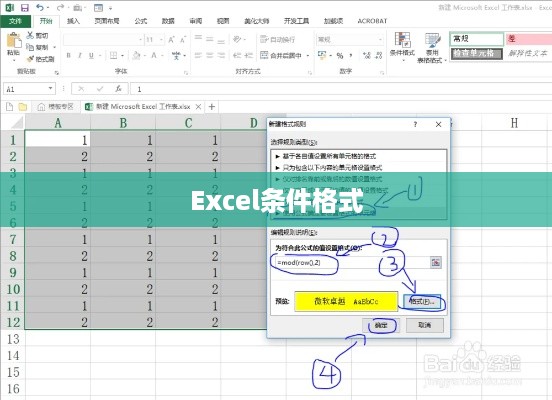Click the range selector icon beside formula box
The image size is (552, 400).
point(436,262)
